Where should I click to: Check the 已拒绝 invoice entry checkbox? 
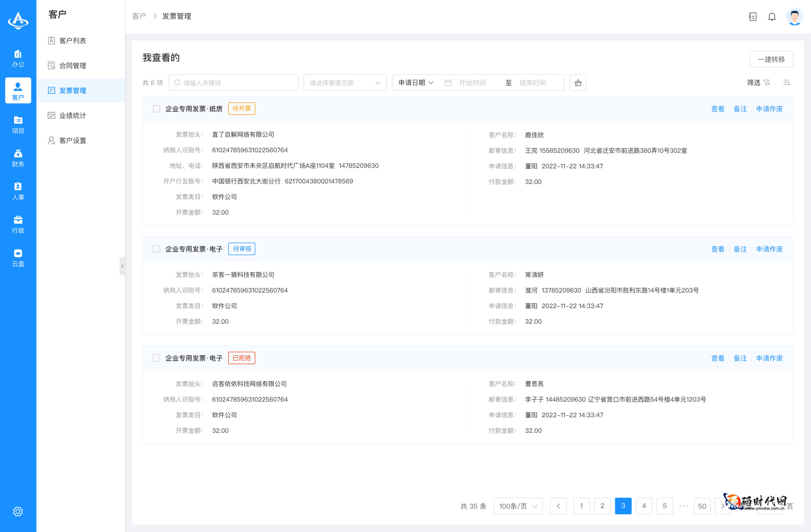[156, 358]
